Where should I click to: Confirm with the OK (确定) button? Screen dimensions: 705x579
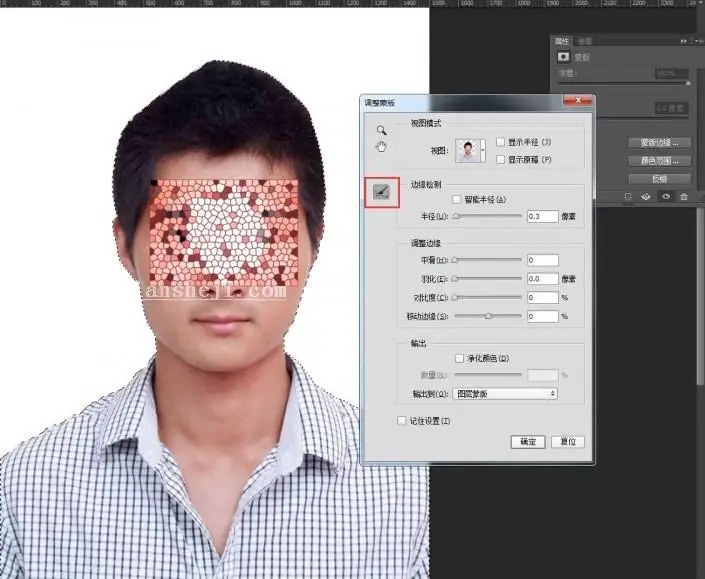pos(528,442)
